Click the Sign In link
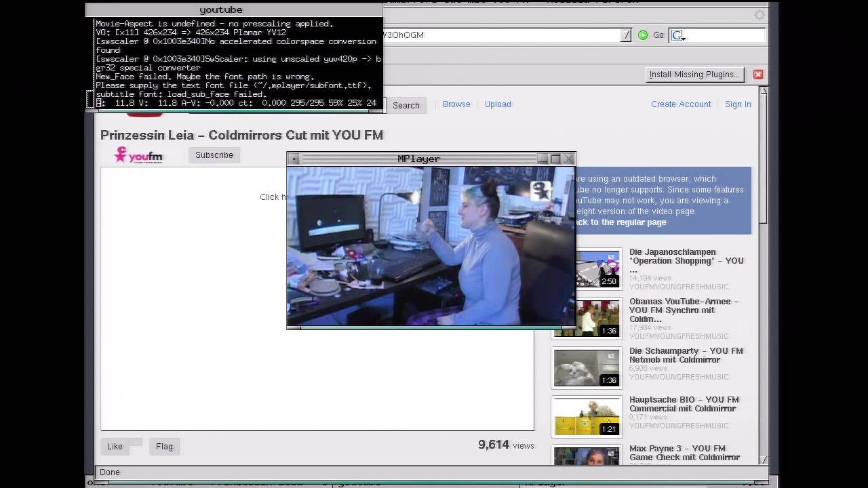The image size is (868, 488). 738,104
